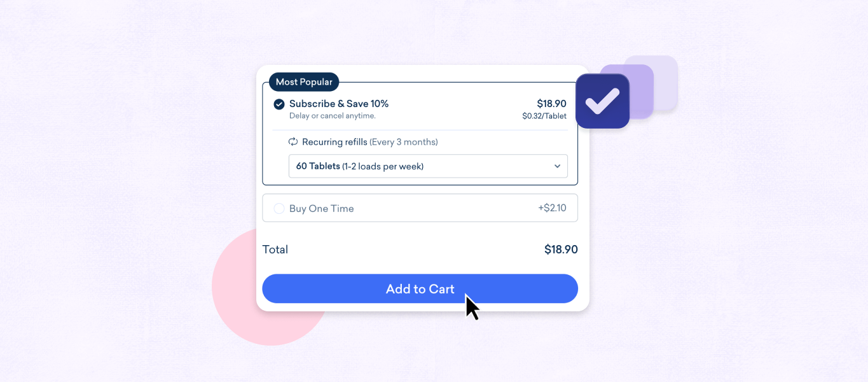868x382 pixels.
Task: Open dropdown showing 1-2 loads per week
Action: tap(428, 166)
